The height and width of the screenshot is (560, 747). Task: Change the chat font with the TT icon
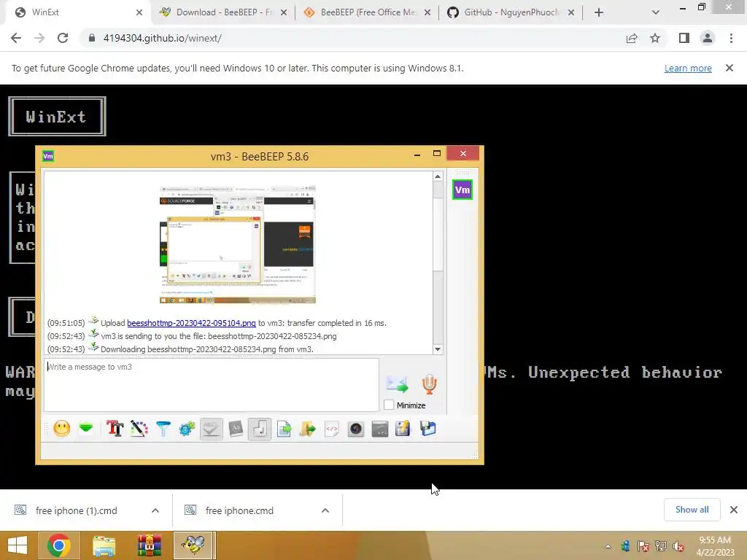115,429
